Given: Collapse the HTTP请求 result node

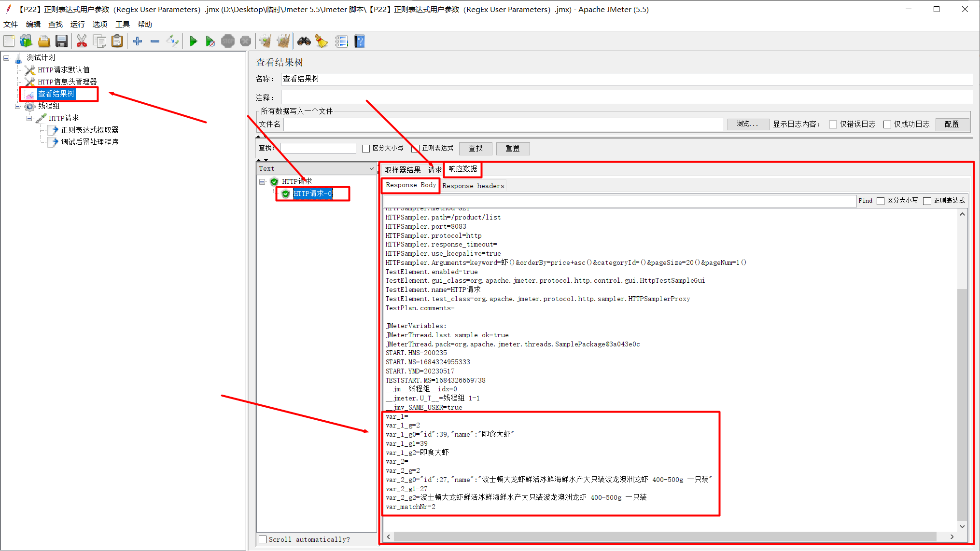Looking at the screenshot, I should pyautogui.click(x=262, y=181).
